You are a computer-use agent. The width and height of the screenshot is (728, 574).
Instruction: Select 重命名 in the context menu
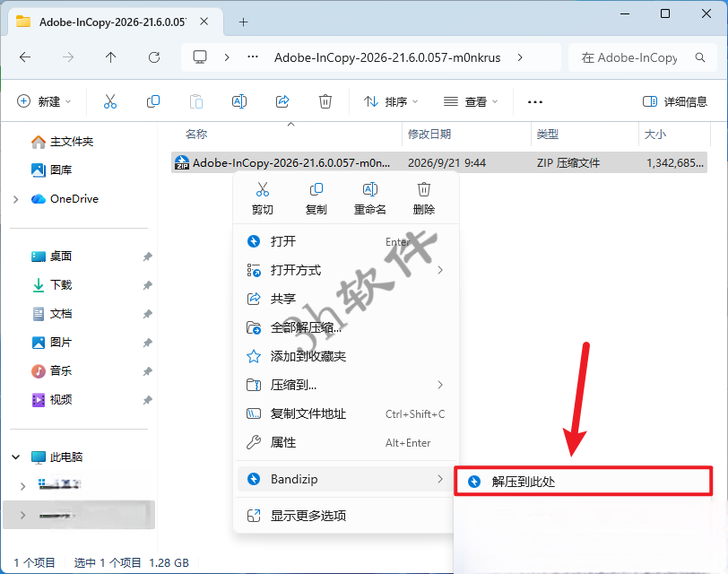click(370, 198)
